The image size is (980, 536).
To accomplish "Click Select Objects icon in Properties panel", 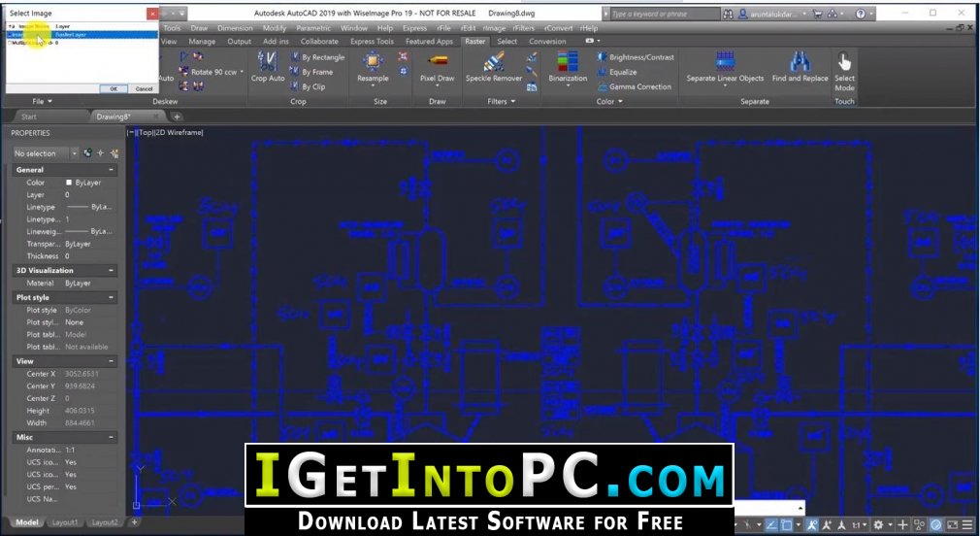I will click(101, 153).
